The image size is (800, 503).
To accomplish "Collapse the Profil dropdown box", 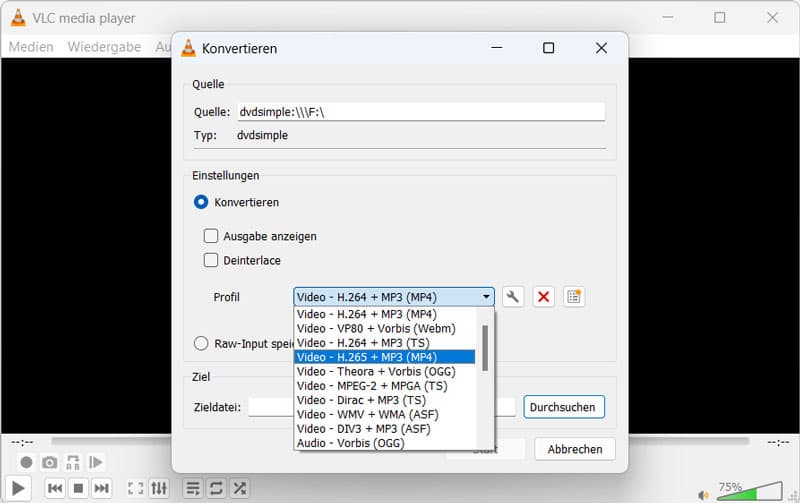I will 394,297.
